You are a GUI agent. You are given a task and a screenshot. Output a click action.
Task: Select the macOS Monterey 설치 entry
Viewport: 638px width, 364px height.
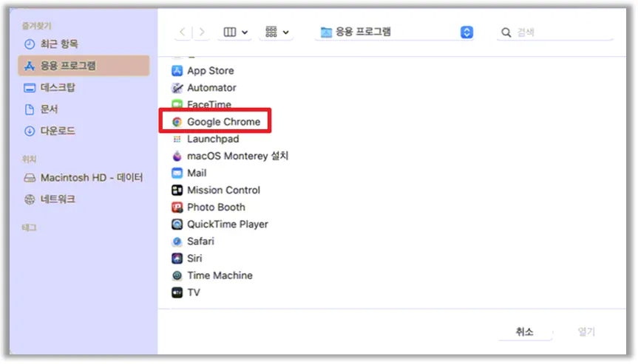(x=237, y=156)
